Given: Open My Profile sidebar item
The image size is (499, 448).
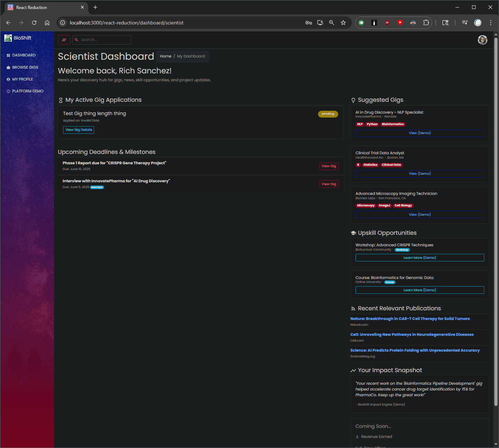Looking at the screenshot, I should point(22,79).
